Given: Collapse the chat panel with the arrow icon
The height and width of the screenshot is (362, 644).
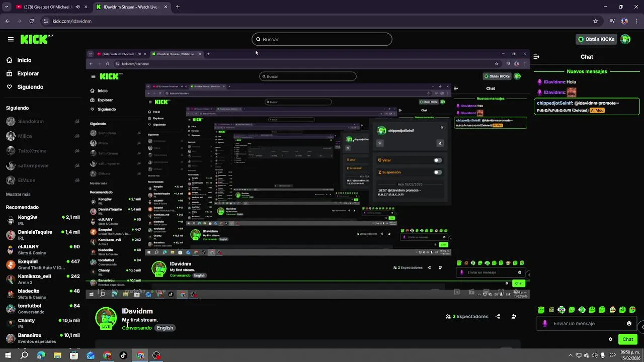Looking at the screenshot, I should point(536,57).
